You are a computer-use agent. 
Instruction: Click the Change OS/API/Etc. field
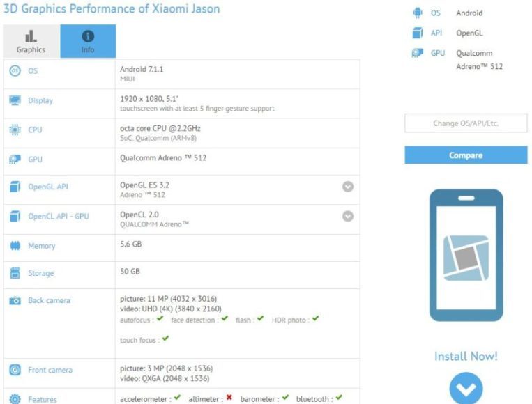coord(466,123)
